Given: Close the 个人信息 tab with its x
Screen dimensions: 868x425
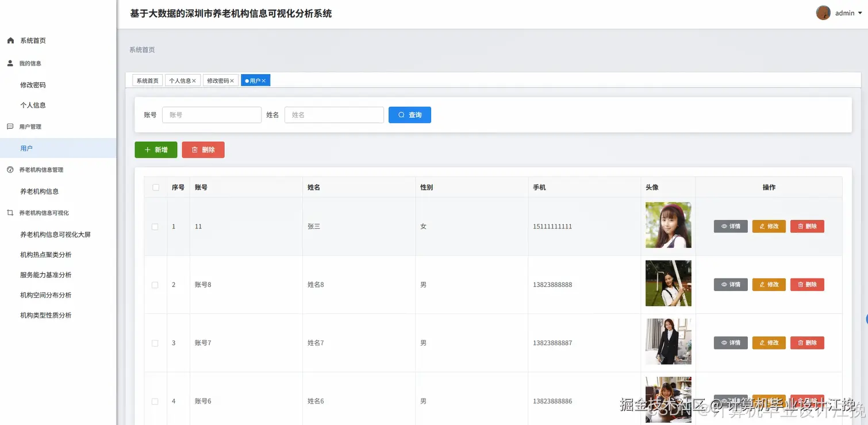Looking at the screenshot, I should 194,81.
